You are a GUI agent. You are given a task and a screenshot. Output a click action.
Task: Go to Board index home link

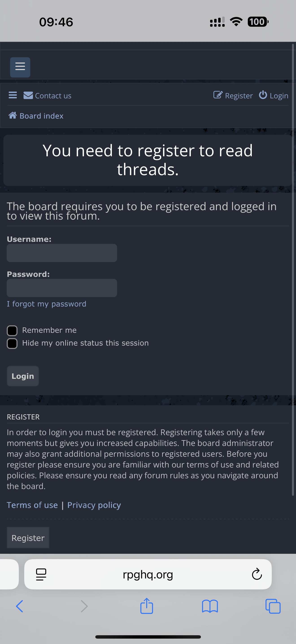[36, 116]
